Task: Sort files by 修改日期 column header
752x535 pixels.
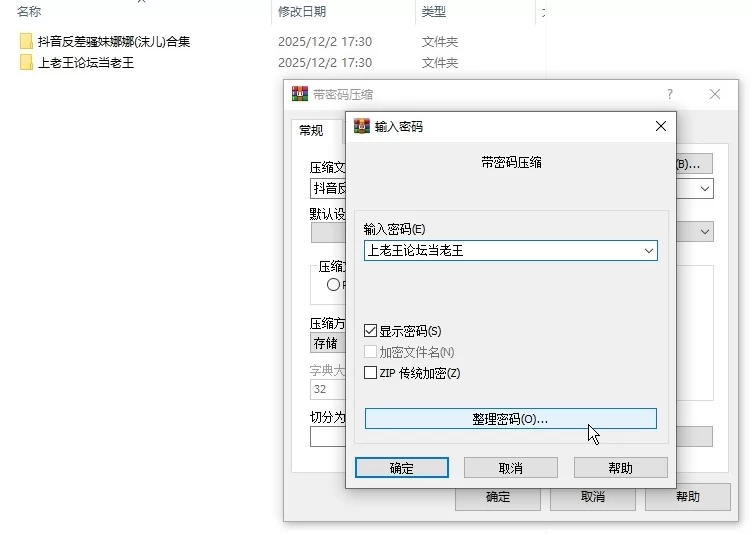Action: (x=302, y=12)
